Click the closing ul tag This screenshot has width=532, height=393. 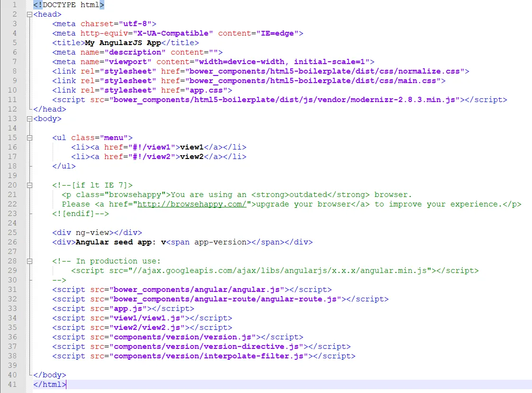coord(64,167)
